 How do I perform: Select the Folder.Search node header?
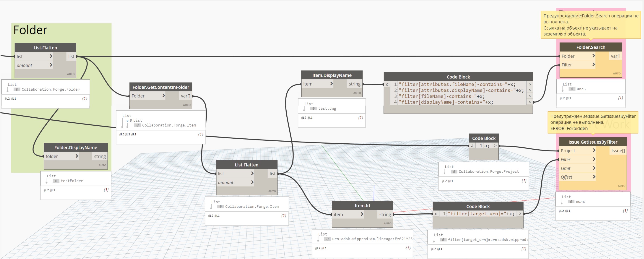(590, 47)
